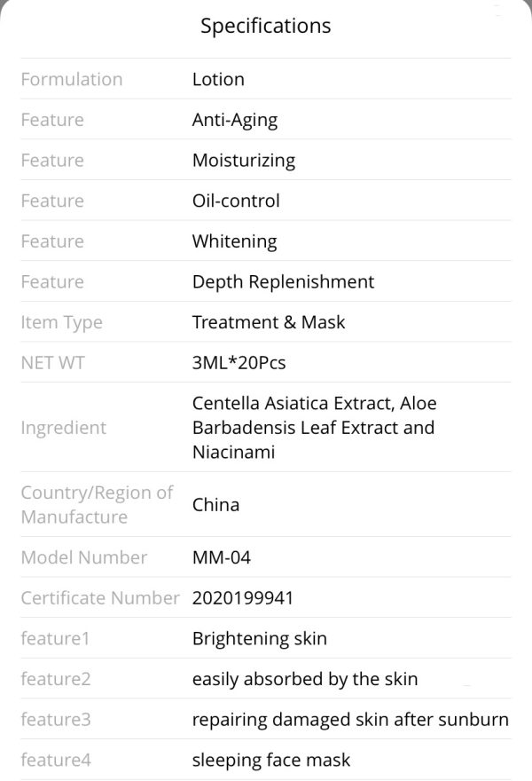Click the 3ML*20Pcs net weight value
The width and height of the screenshot is (532, 781).
point(239,363)
